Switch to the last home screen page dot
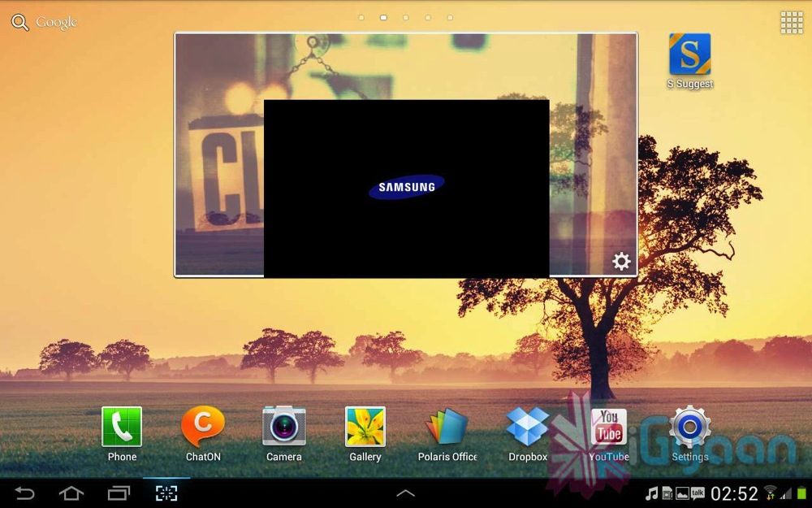Image resolution: width=812 pixels, height=508 pixels. tap(450, 17)
